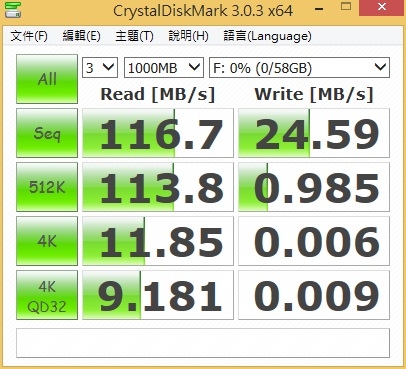Screen dimensions: 406x369
Task: Select the Seq write result 24.59
Action: click(314, 133)
